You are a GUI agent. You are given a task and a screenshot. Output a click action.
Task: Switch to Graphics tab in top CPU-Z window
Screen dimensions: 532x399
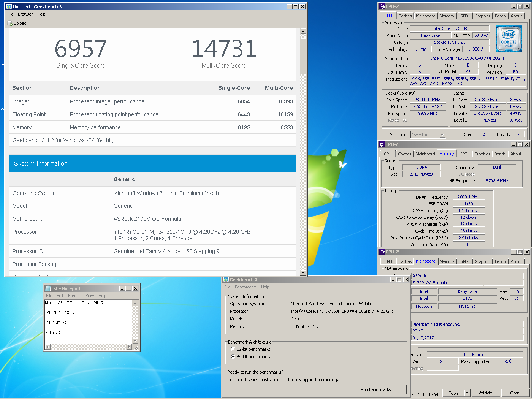[482, 16]
